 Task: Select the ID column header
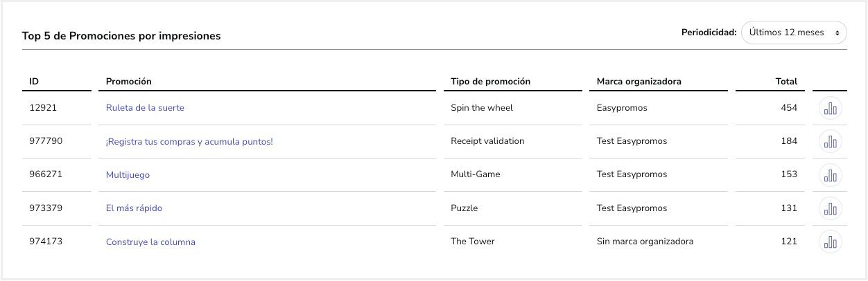34,82
